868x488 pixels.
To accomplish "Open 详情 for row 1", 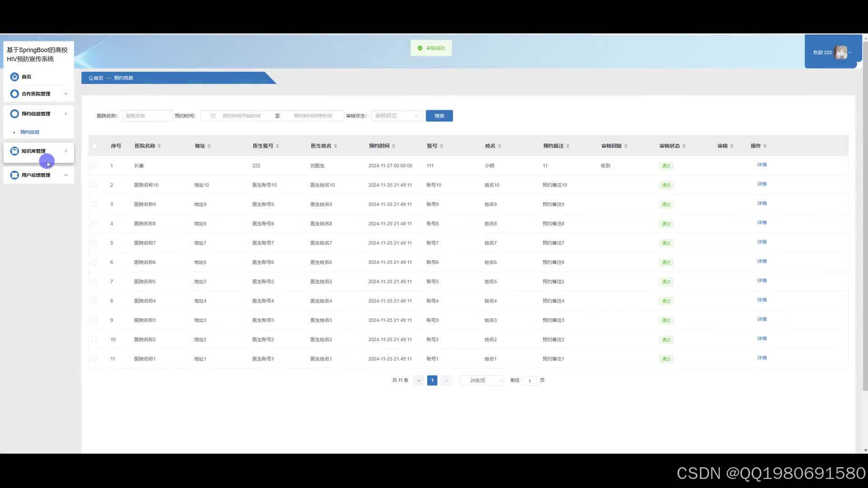I will pyautogui.click(x=762, y=165).
